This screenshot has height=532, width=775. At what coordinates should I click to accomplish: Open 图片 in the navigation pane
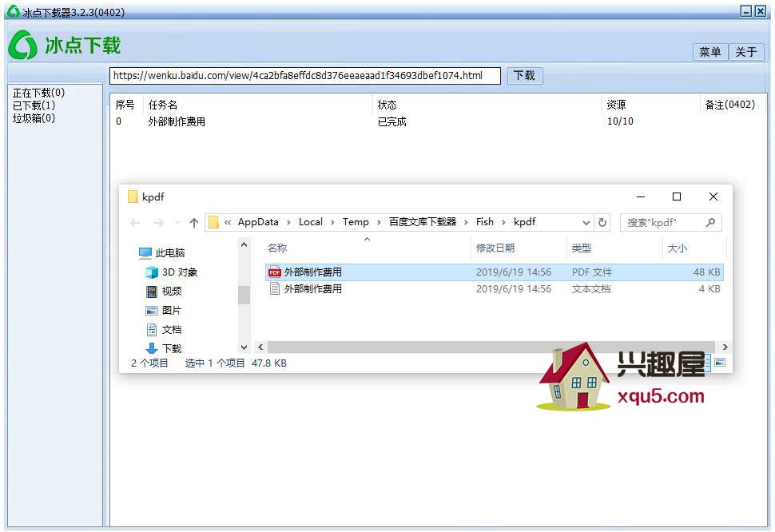[x=164, y=311]
